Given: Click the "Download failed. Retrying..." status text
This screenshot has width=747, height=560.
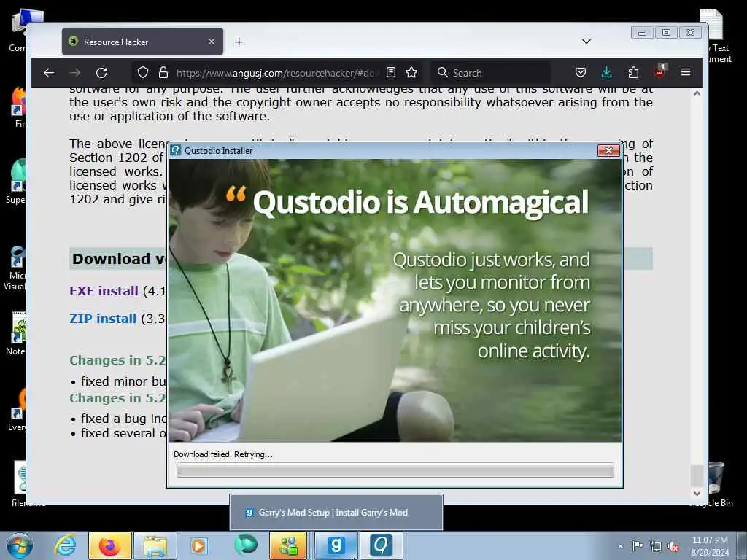Looking at the screenshot, I should 223,454.
